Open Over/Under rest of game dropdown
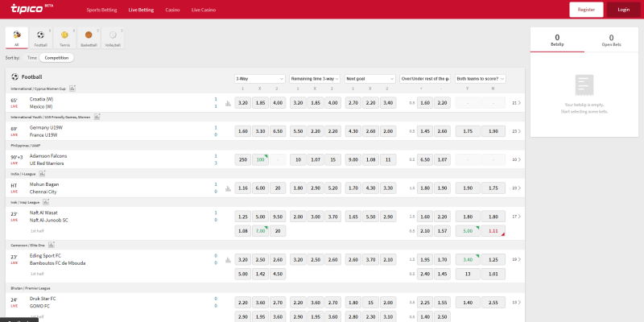This screenshot has height=322, width=644. [425, 78]
